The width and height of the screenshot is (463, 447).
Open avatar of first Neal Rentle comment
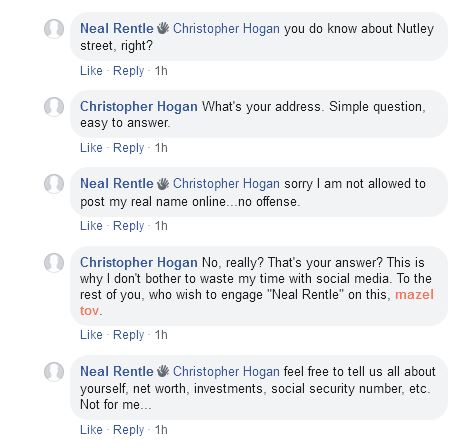tap(54, 29)
